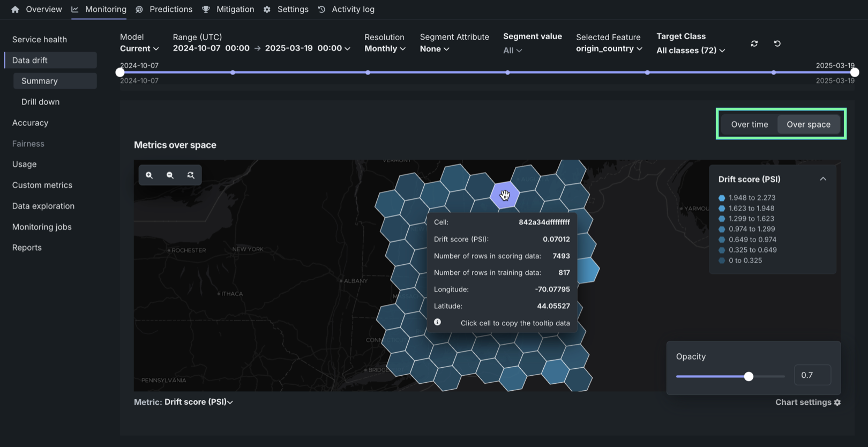This screenshot has width=868, height=447.
Task: Open the Predictions tab
Action: coord(170,10)
